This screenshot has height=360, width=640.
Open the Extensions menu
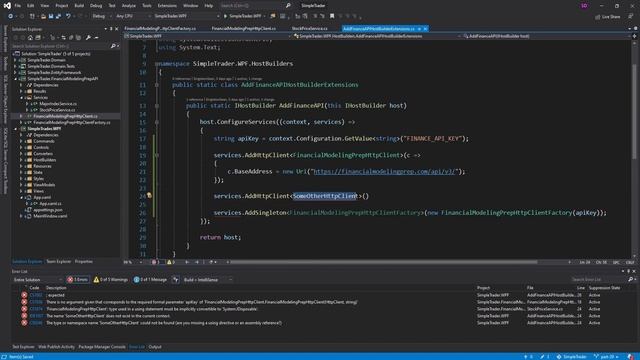[x=167, y=6]
